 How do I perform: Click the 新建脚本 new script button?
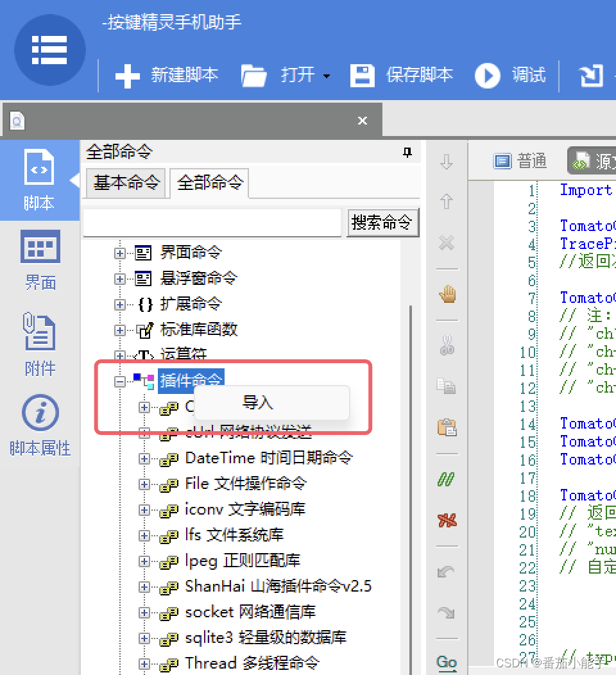(x=167, y=75)
